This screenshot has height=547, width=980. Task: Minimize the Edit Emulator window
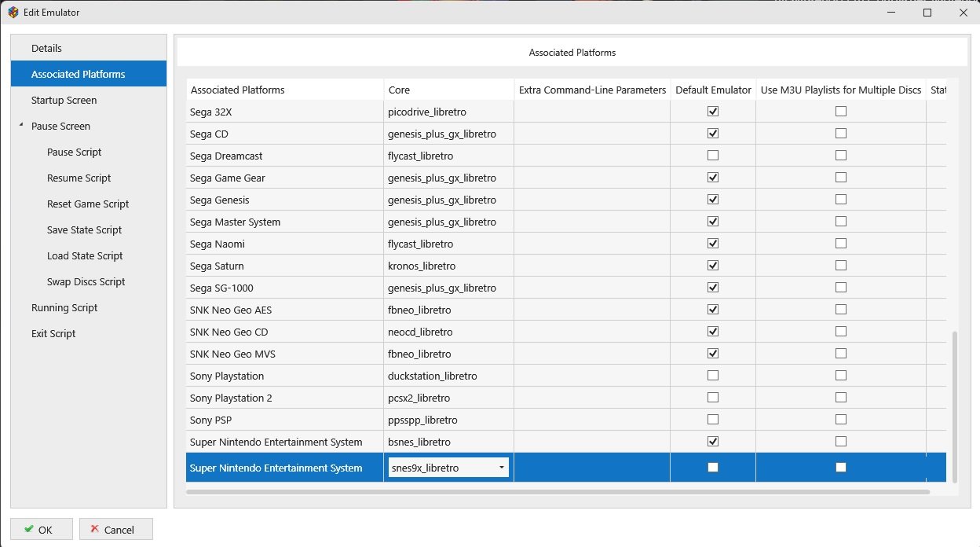tap(891, 13)
